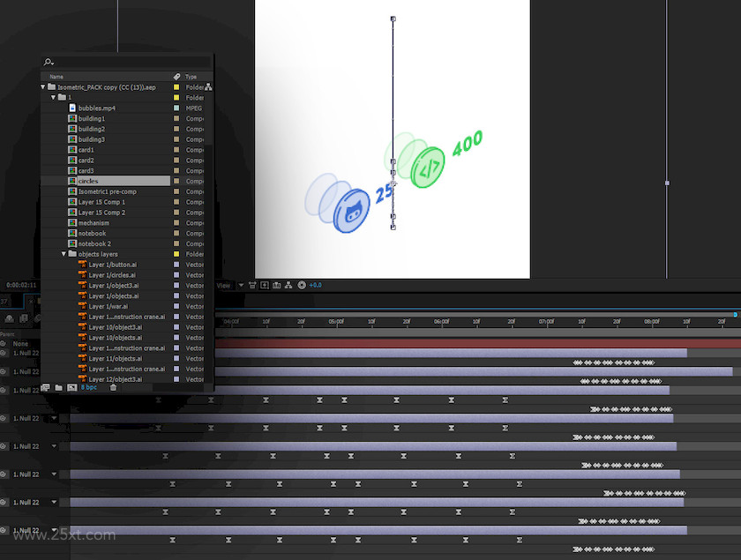Click the green 400 text in viewer
Viewport: 741px width, 560px height.
pos(468,143)
